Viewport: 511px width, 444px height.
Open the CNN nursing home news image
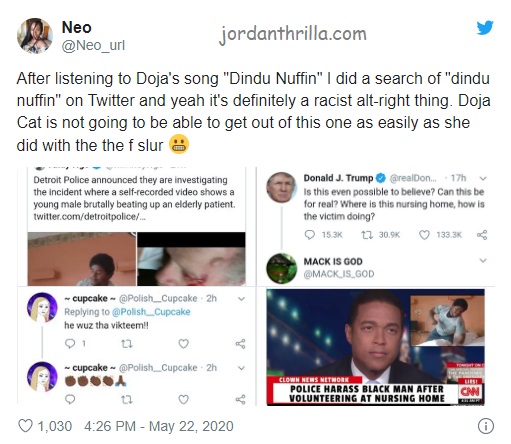coord(375,347)
